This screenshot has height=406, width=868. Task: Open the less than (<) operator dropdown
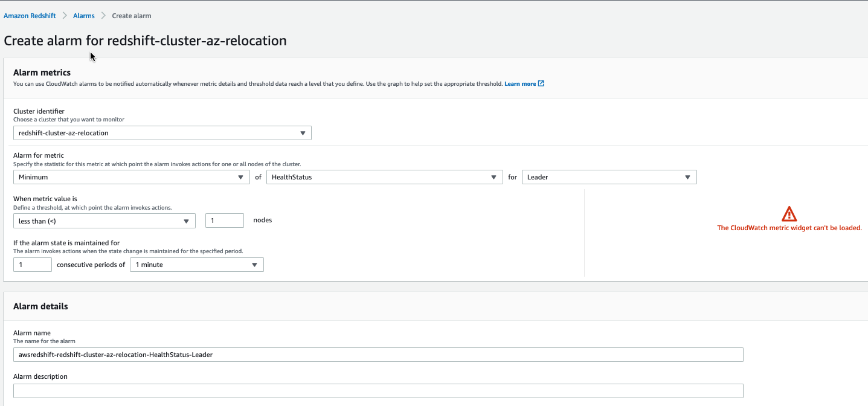tap(104, 221)
